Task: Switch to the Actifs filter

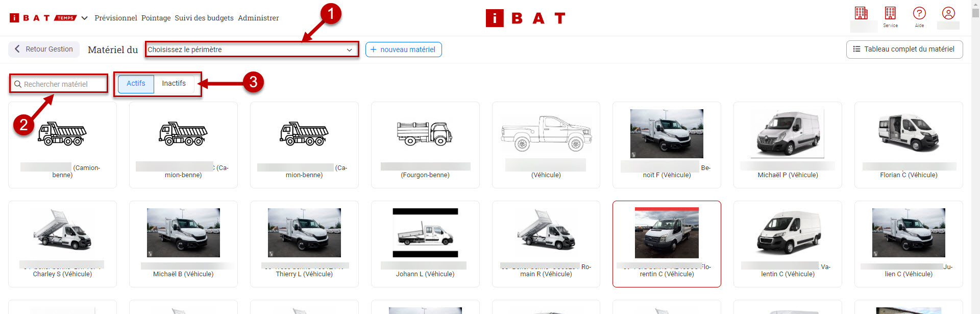Action: [136, 84]
